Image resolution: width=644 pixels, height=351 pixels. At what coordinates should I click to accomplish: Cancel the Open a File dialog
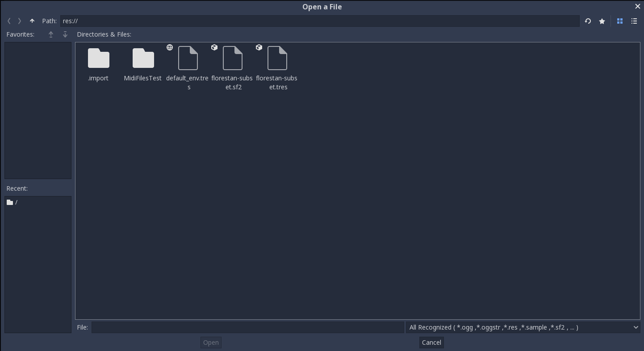point(431,343)
